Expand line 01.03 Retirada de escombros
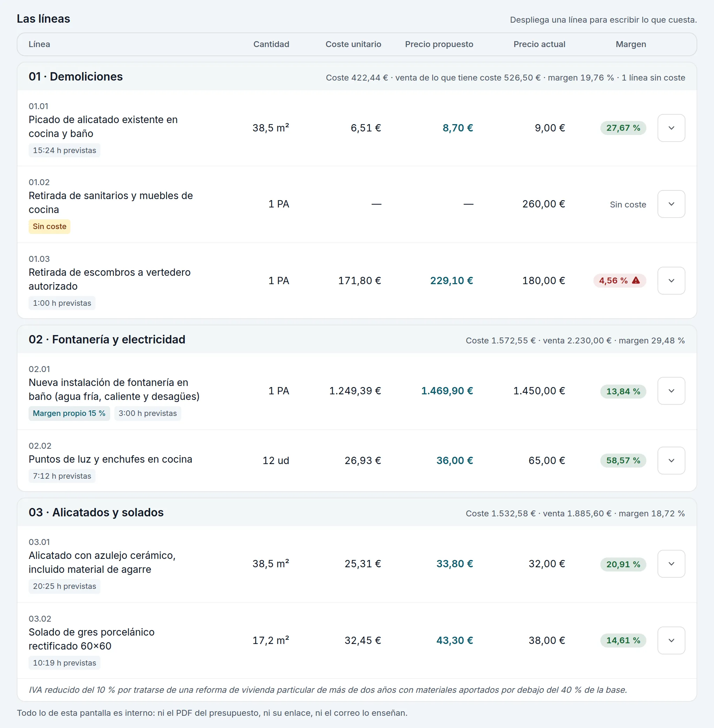This screenshot has height=728, width=714. (671, 281)
